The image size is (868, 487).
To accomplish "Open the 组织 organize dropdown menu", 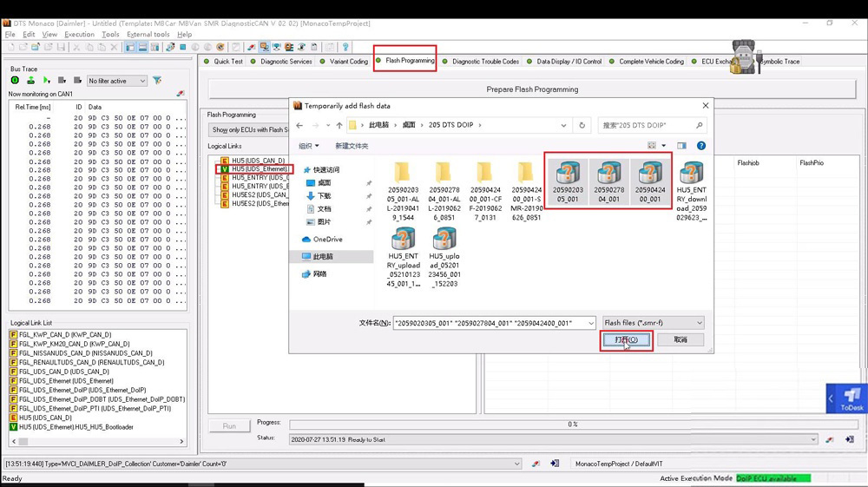I will point(308,146).
